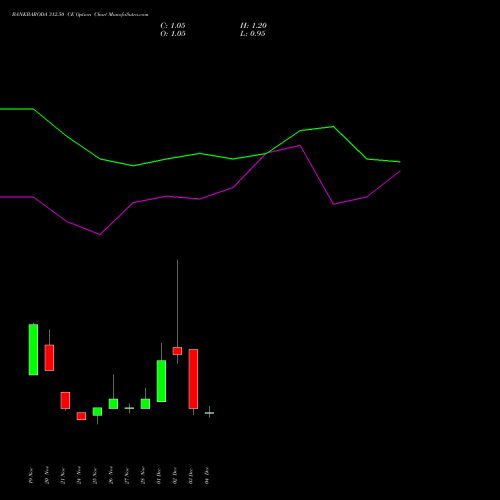Select the small red candle for 02 Dec

[177, 351]
